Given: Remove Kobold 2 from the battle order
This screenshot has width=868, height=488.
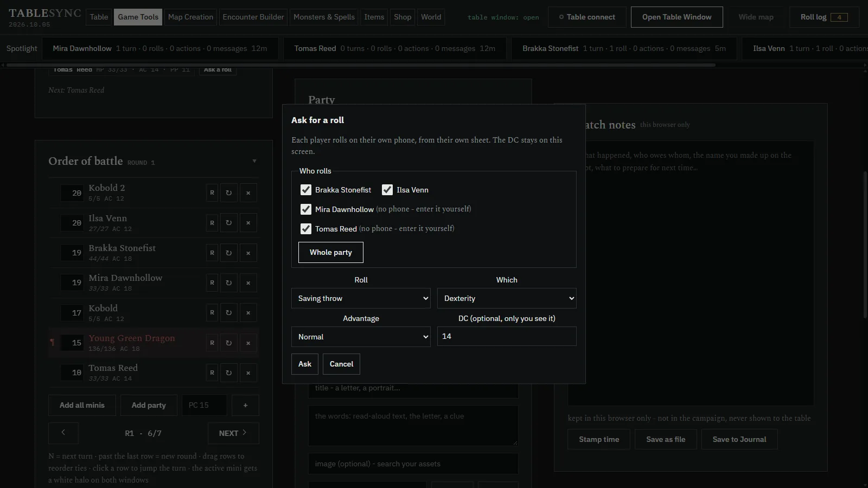Looking at the screenshot, I should [x=248, y=192].
